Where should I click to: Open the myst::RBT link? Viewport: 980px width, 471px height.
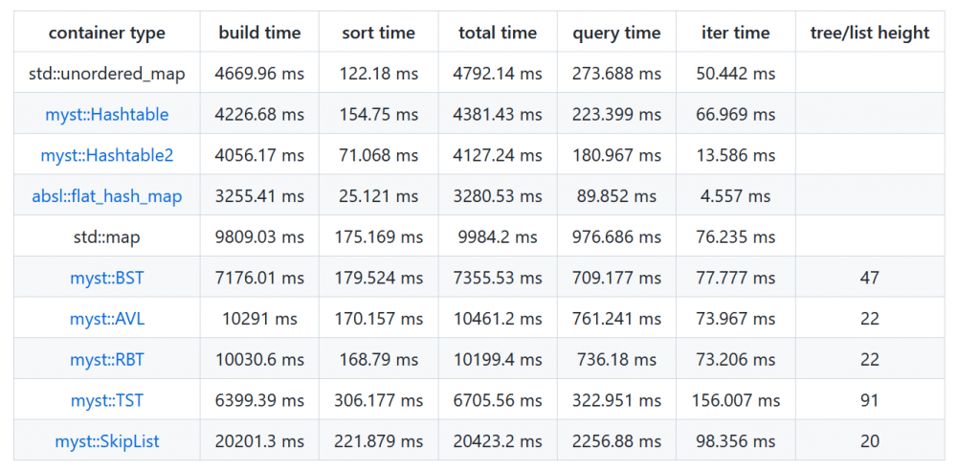tap(107, 360)
